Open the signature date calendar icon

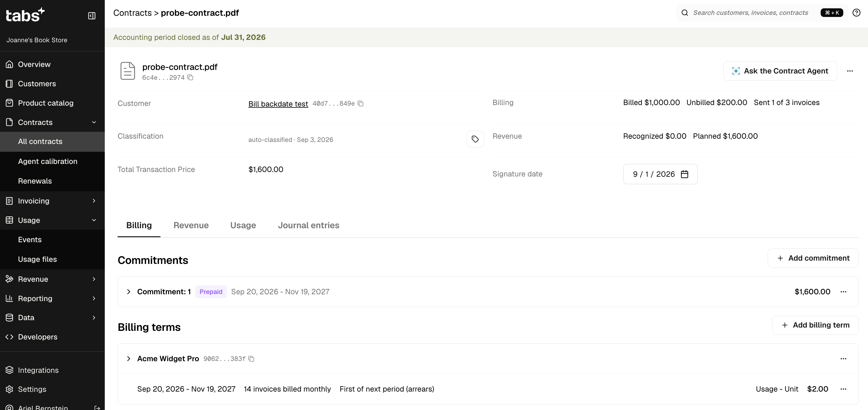point(684,174)
